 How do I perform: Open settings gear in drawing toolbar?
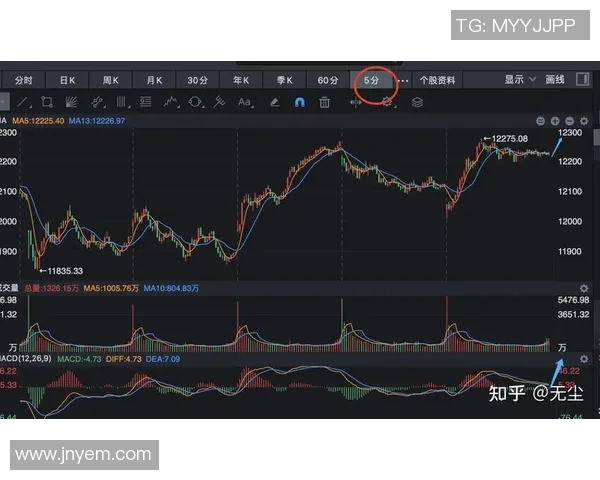387,102
